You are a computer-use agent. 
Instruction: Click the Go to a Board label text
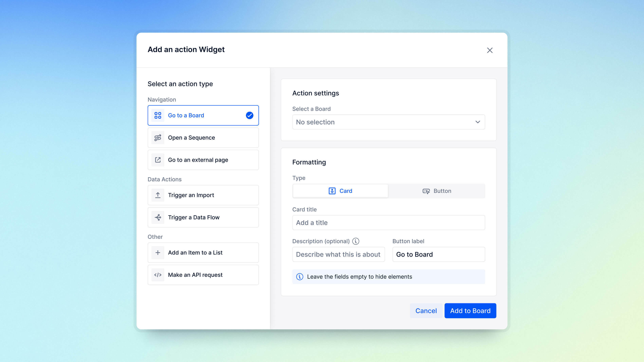coord(186,115)
